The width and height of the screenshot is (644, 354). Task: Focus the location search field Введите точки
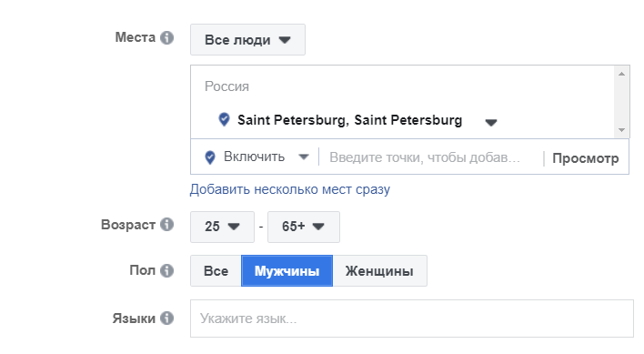click(431, 157)
